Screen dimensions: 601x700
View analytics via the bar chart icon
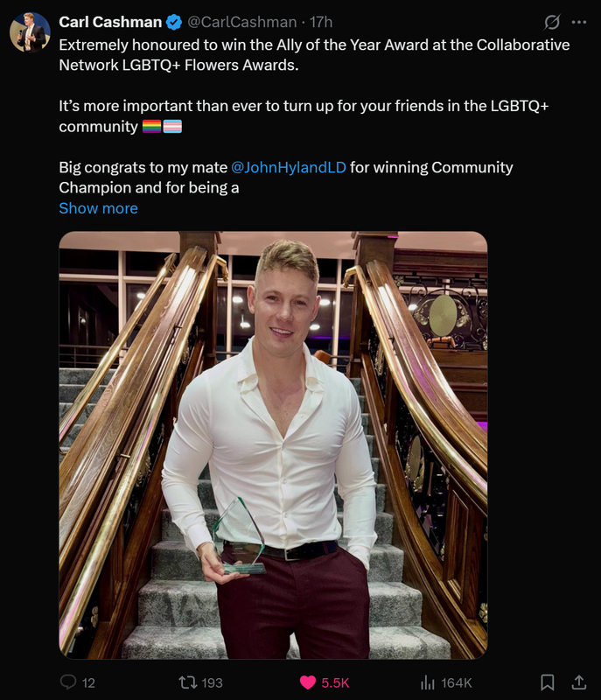pyautogui.click(x=428, y=682)
